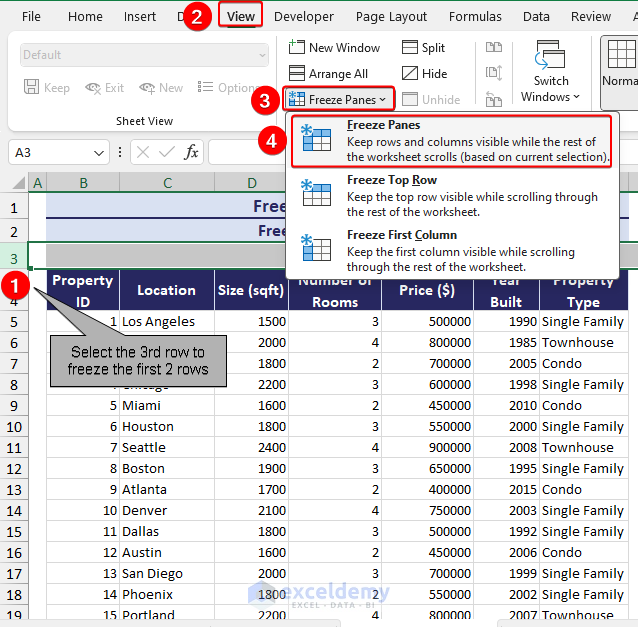Click the New Window button label
Viewport: 638px width, 627px height.
pos(344,48)
